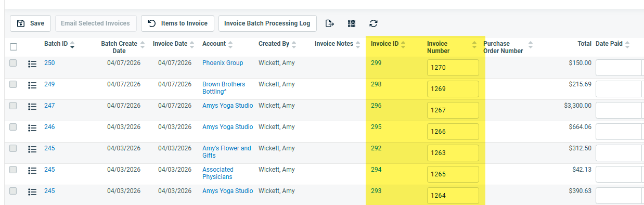Sort by Created By column arrows

tap(294, 45)
